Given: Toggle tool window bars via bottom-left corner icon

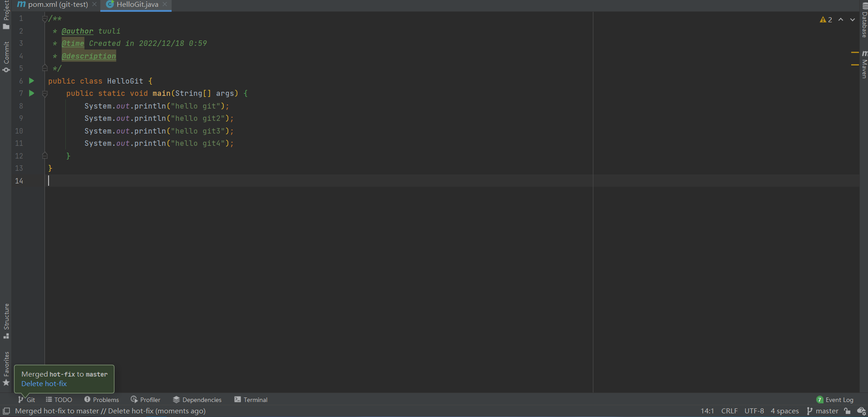Looking at the screenshot, I should [x=6, y=411].
